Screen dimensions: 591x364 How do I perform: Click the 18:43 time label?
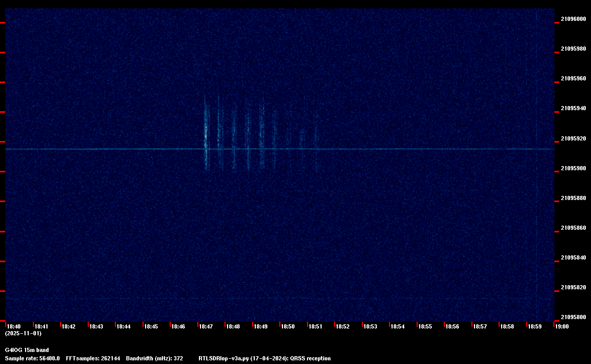96,326
